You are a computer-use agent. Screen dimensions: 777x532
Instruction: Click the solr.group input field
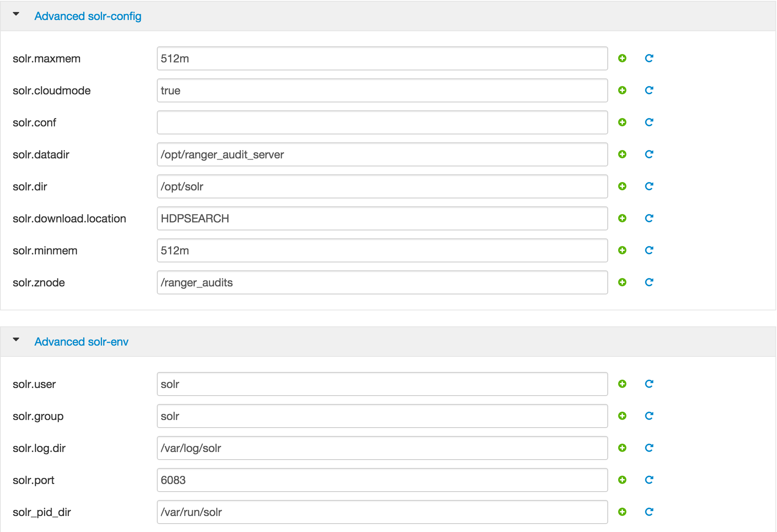click(x=382, y=416)
